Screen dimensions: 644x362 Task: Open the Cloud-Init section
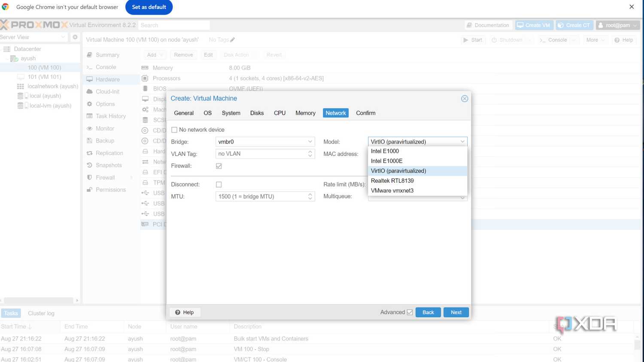(107, 92)
